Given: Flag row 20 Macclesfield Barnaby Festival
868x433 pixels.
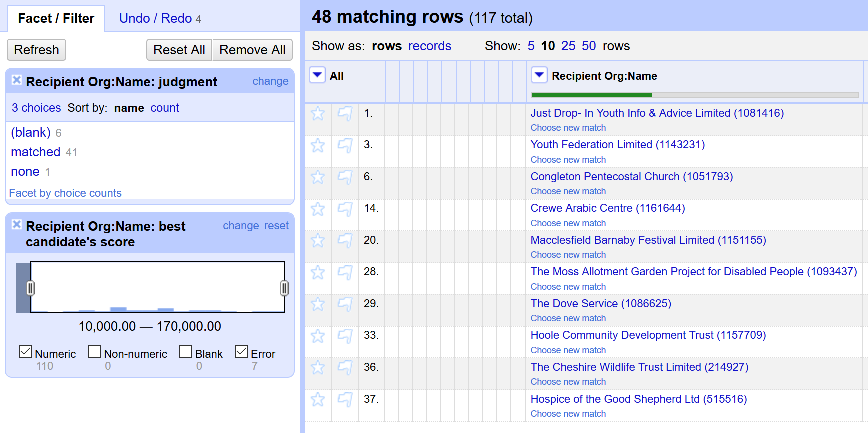Looking at the screenshot, I should 345,241.
